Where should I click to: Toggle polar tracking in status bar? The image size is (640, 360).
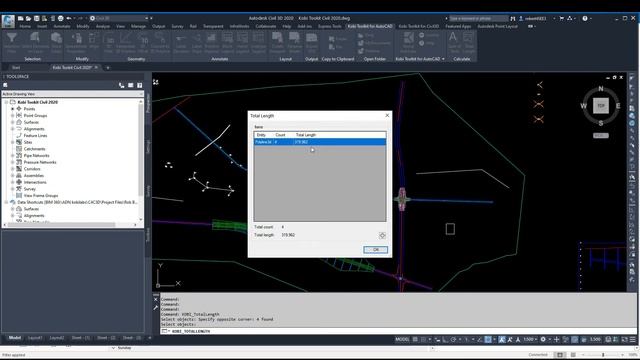[x=453, y=339]
